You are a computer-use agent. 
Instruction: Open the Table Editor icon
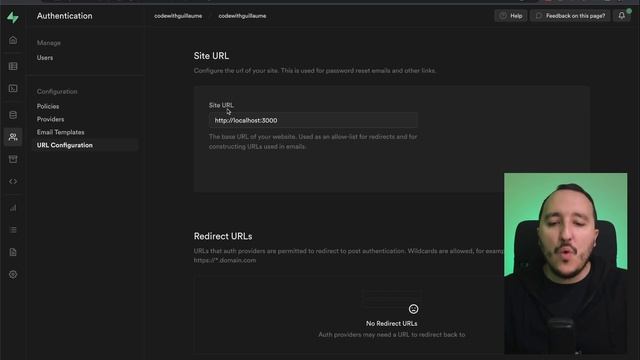click(x=13, y=66)
